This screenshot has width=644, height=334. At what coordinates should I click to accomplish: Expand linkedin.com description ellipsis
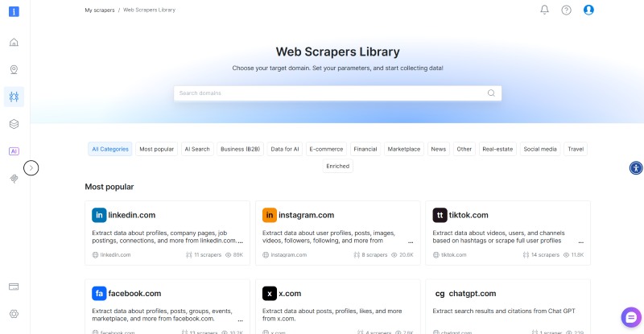point(240,242)
